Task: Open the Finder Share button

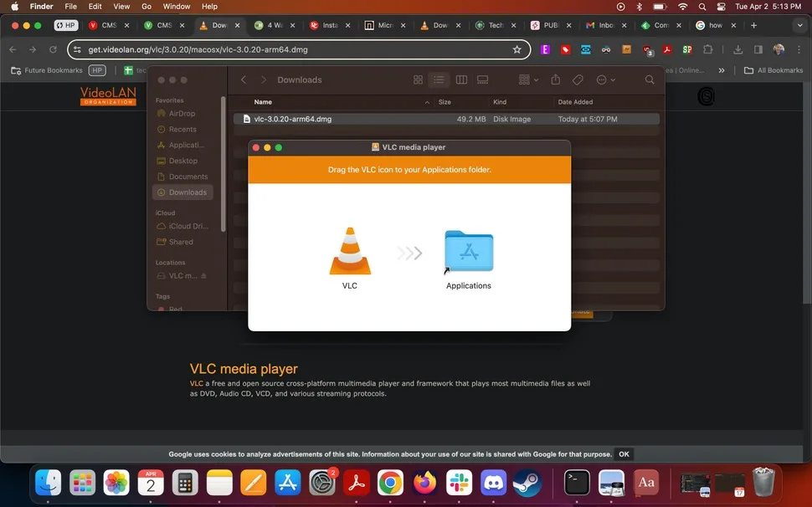Action: click(x=556, y=79)
